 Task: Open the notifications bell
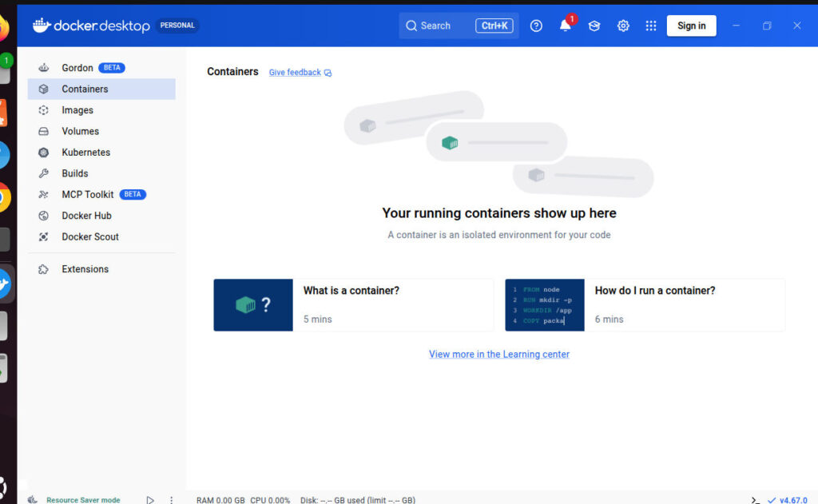coord(566,26)
